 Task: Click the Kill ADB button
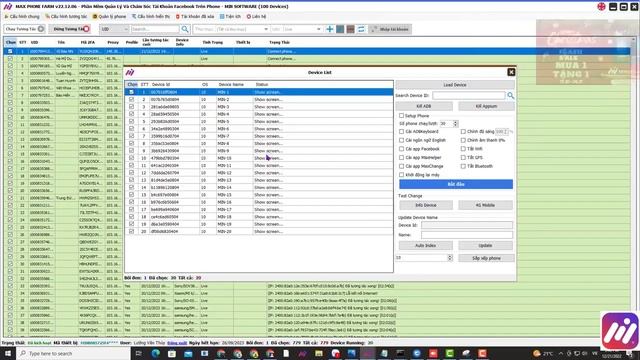[x=424, y=106]
